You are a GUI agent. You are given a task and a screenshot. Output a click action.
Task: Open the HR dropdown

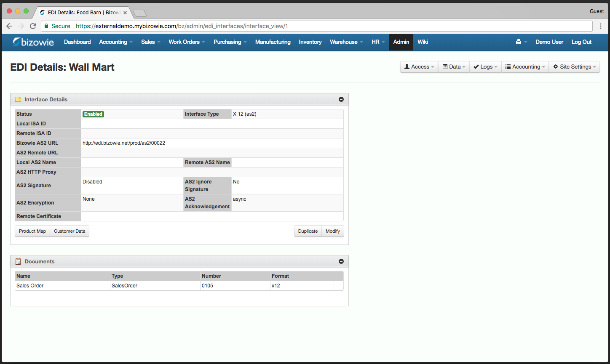tap(378, 42)
